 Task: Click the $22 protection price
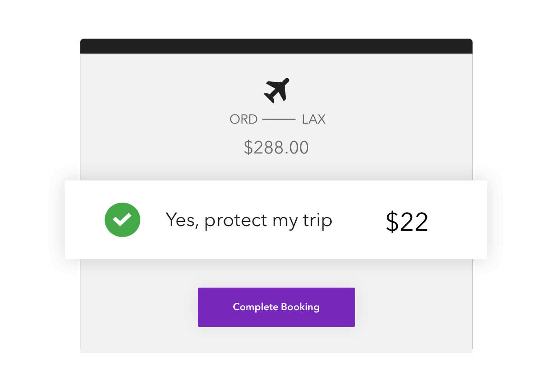407,222
